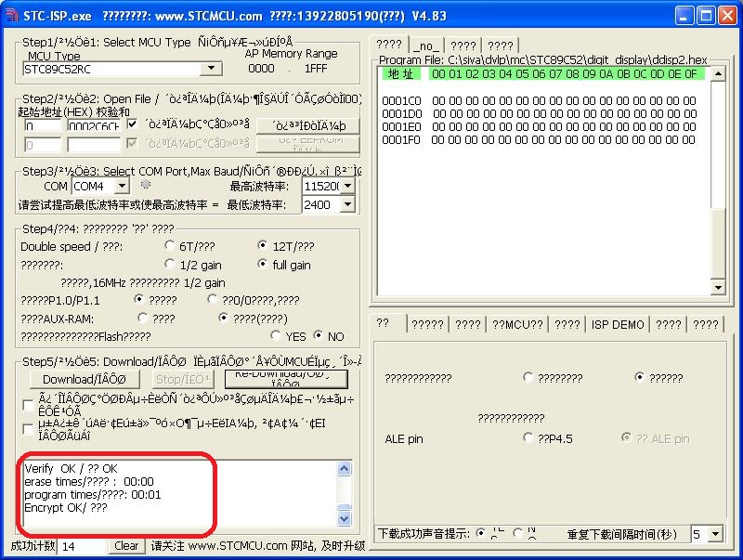Select YES for the Flash erase option
Viewport: 743px width, 560px height.
(x=275, y=335)
